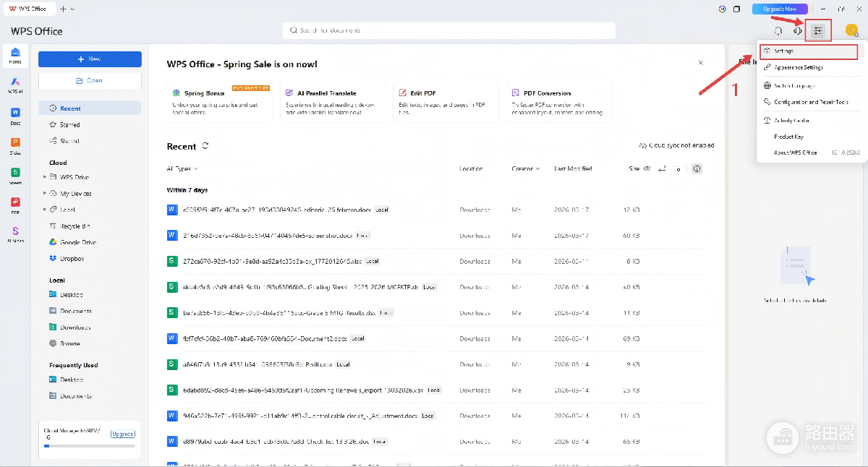Expand the WPS Drive tree node

coord(45,177)
